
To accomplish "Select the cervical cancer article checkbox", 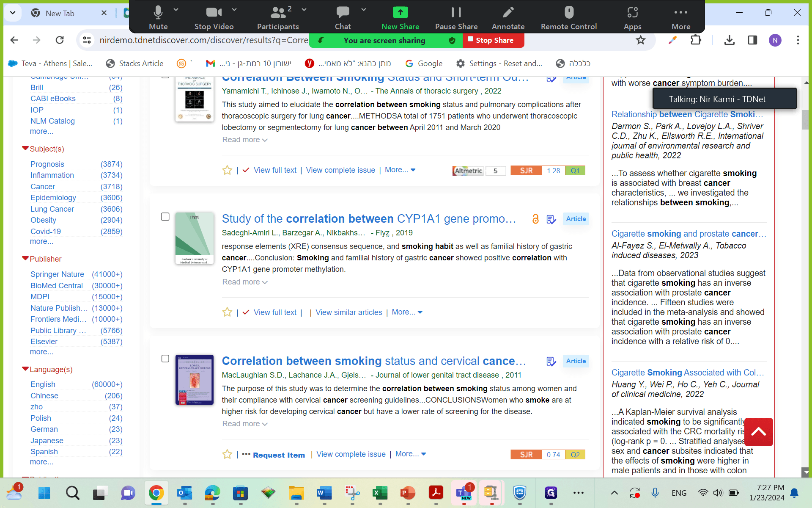I will (x=165, y=359).
